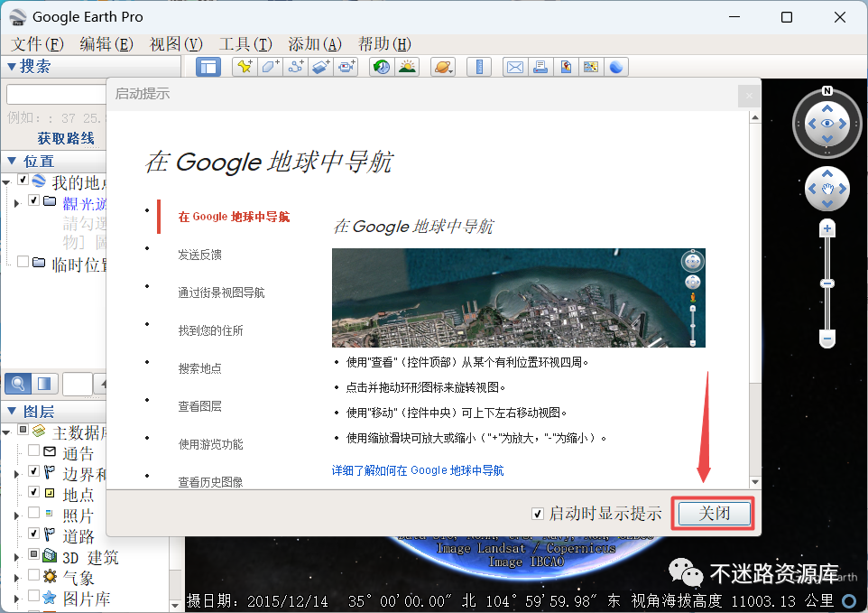This screenshot has height=613, width=868.
Task: Click the eye look-around control center
Action: coord(827,124)
